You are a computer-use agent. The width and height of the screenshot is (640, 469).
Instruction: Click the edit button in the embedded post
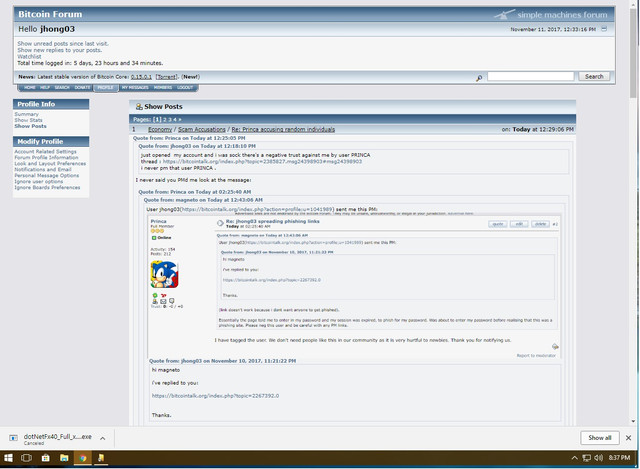click(x=519, y=224)
